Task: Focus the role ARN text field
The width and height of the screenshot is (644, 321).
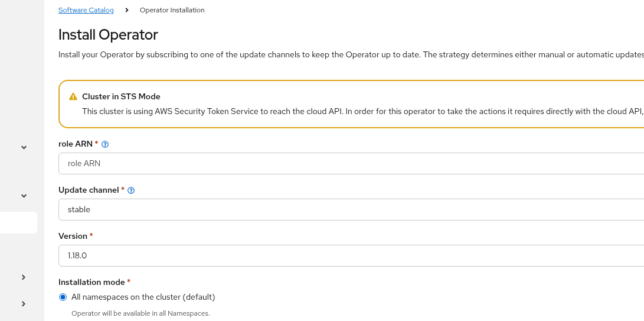Action: [x=351, y=163]
